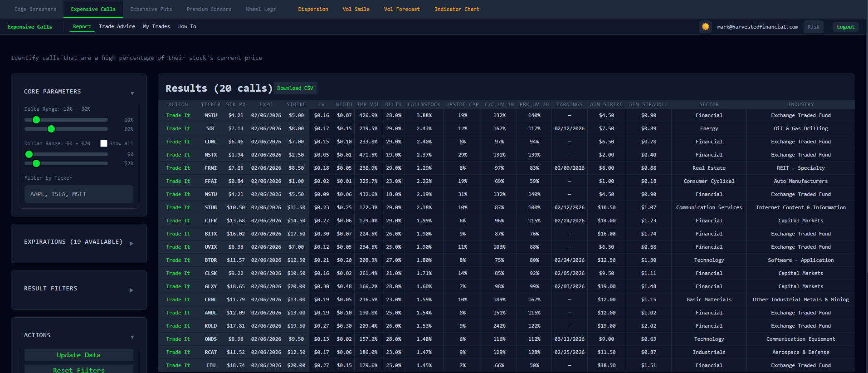Open the My Trades sub-tab

(156, 26)
